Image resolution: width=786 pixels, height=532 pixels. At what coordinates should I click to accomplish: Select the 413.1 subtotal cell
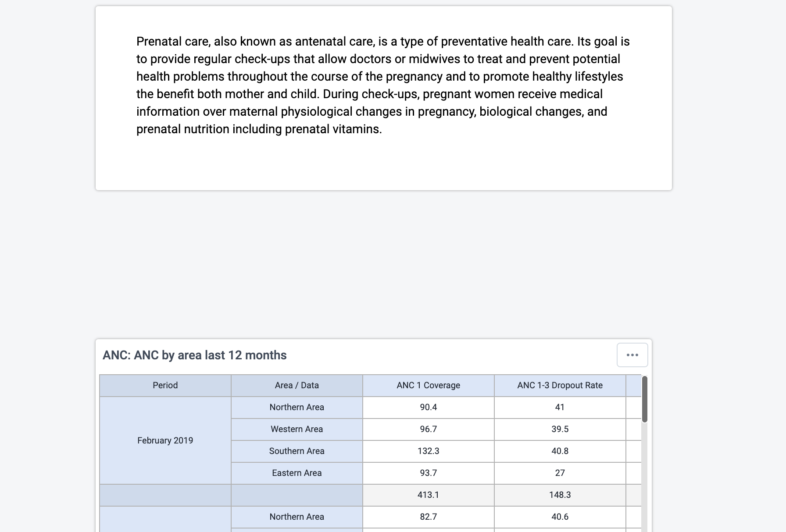pos(429,495)
